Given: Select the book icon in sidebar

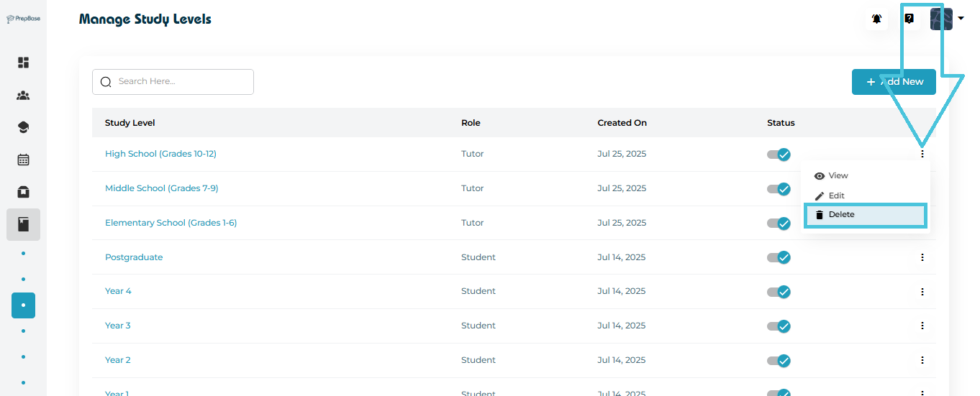Looking at the screenshot, I should tap(23, 225).
